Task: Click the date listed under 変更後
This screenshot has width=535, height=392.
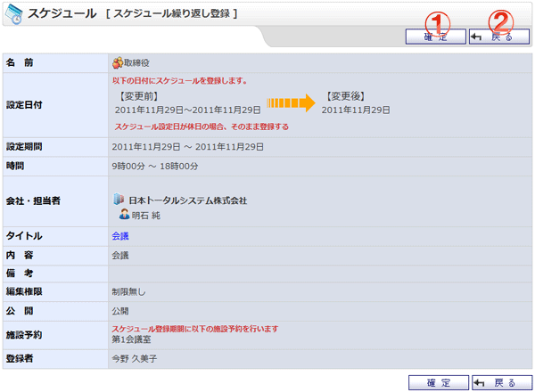Action: pyautogui.click(x=356, y=110)
